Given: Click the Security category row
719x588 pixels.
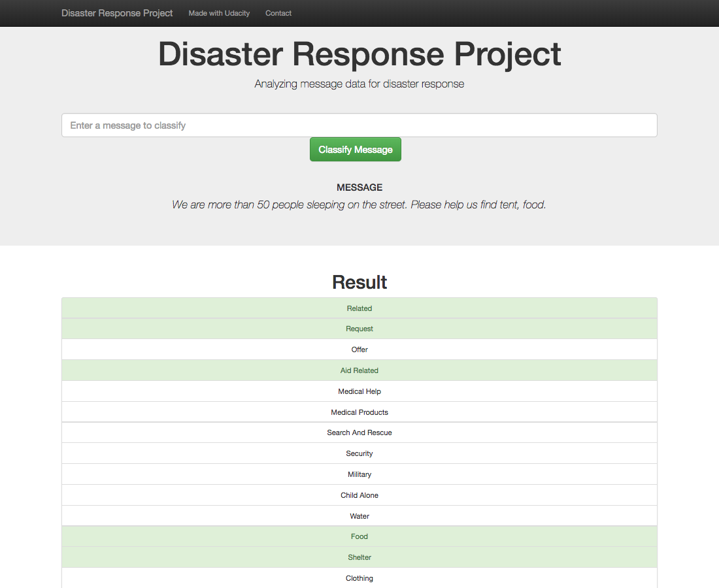Looking at the screenshot, I should tap(359, 453).
